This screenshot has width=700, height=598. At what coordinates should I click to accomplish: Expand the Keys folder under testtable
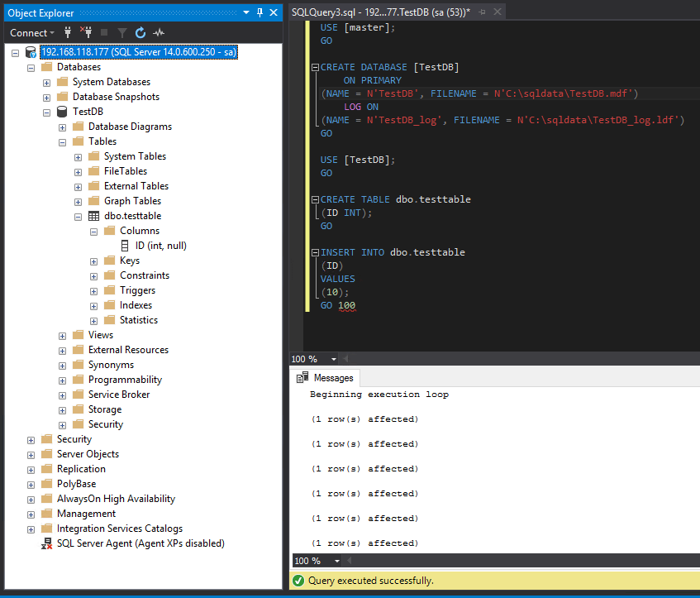pyautogui.click(x=93, y=261)
